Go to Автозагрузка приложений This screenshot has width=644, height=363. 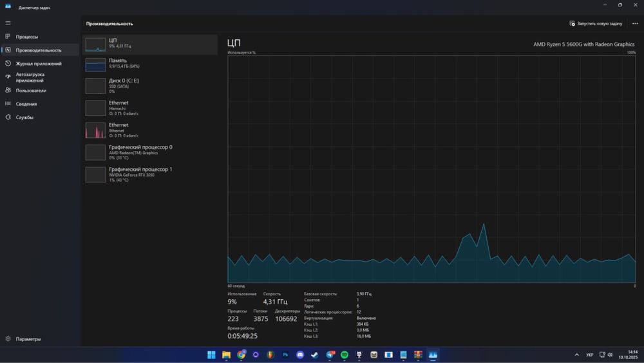(x=40, y=77)
